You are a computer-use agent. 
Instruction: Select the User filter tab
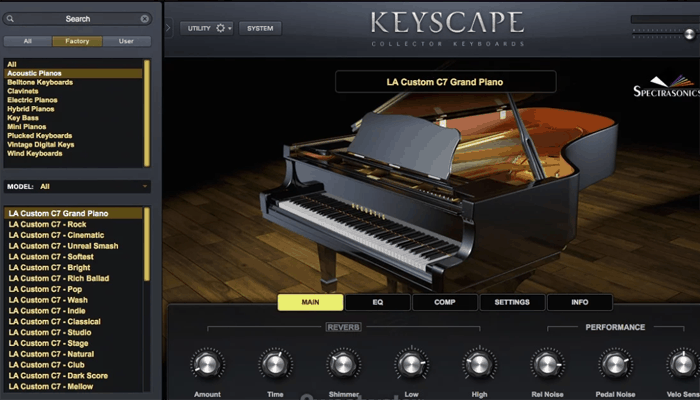coord(126,41)
